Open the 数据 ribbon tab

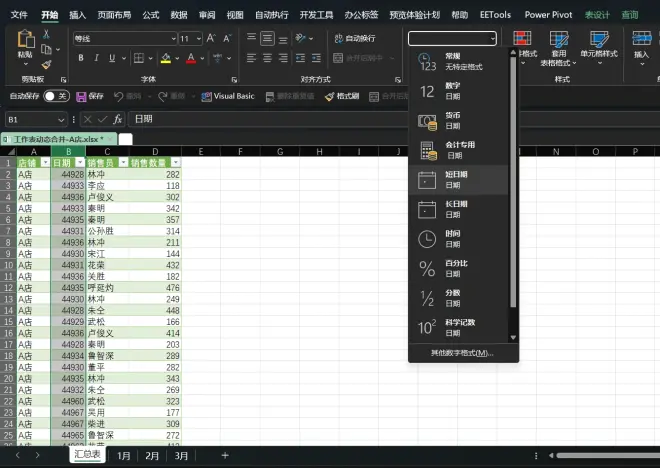pyautogui.click(x=179, y=15)
